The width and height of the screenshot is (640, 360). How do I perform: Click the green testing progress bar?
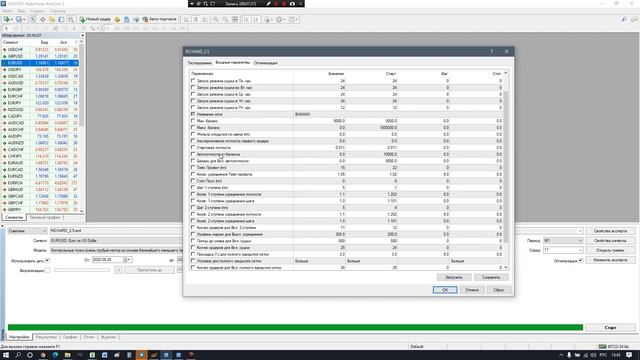point(295,327)
